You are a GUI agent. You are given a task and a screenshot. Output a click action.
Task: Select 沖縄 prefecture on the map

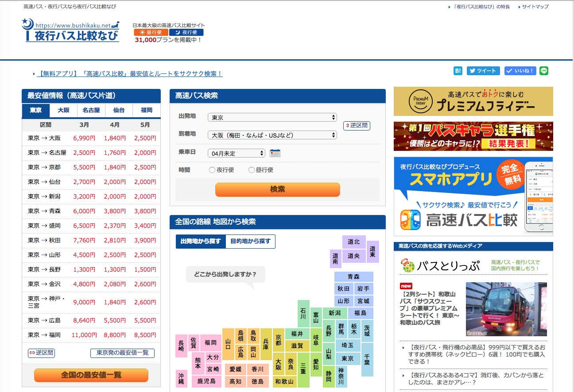tap(181, 379)
